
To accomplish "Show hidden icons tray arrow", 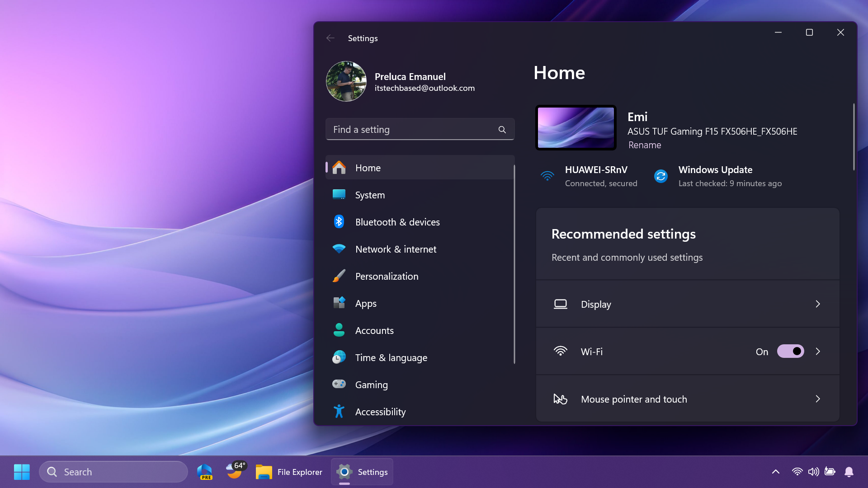I will [776, 472].
